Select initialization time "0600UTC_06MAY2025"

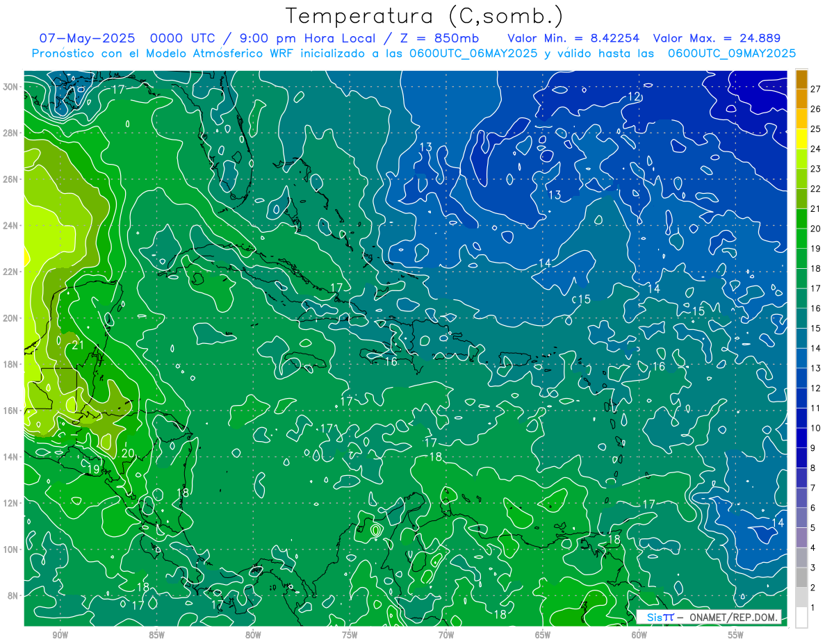[473, 53]
